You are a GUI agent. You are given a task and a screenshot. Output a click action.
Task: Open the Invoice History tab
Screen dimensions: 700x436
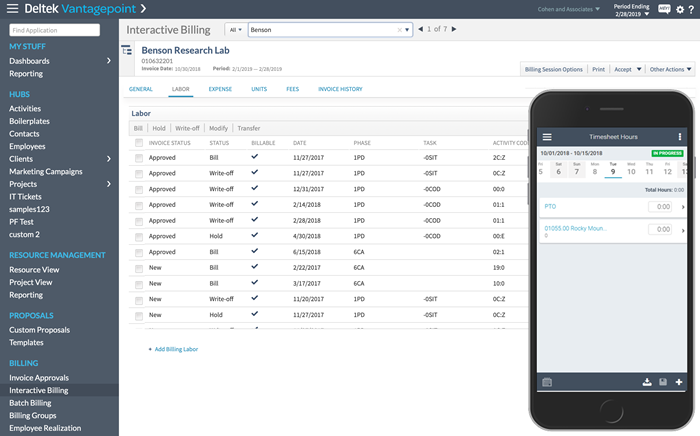(x=339, y=90)
